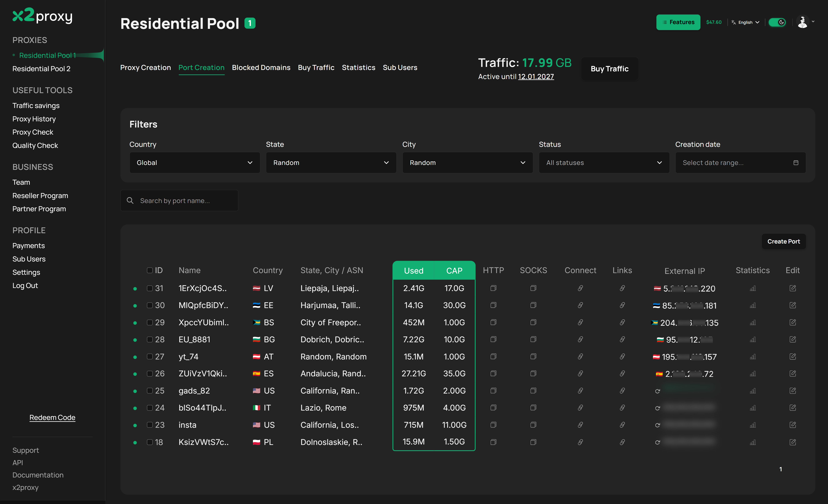Check the box for port 29
The height and width of the screenshot is (504, 828).
point(150,322)
